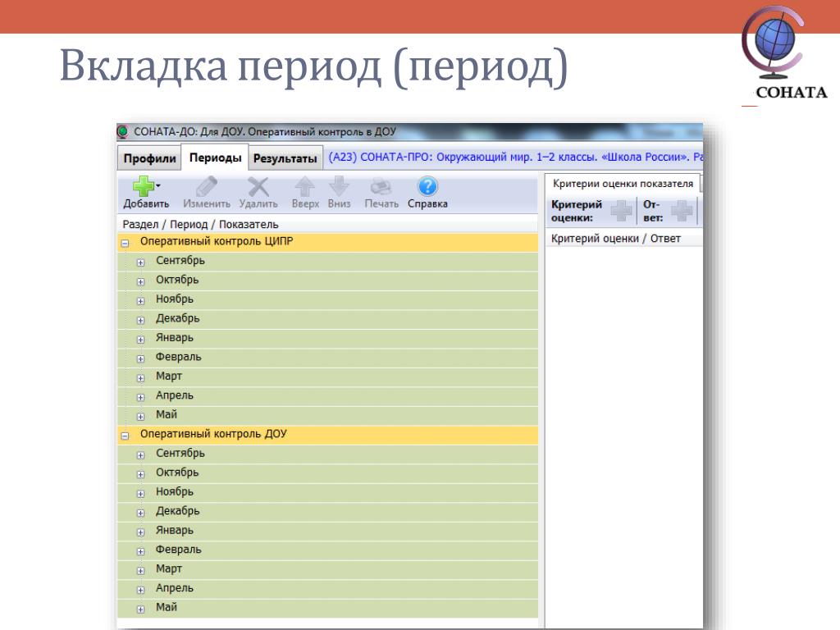840x630 pixels.
Task: Expand Ноябрь under Оперативный контроль ЦИПР
Action: click(x=140, y=301)
